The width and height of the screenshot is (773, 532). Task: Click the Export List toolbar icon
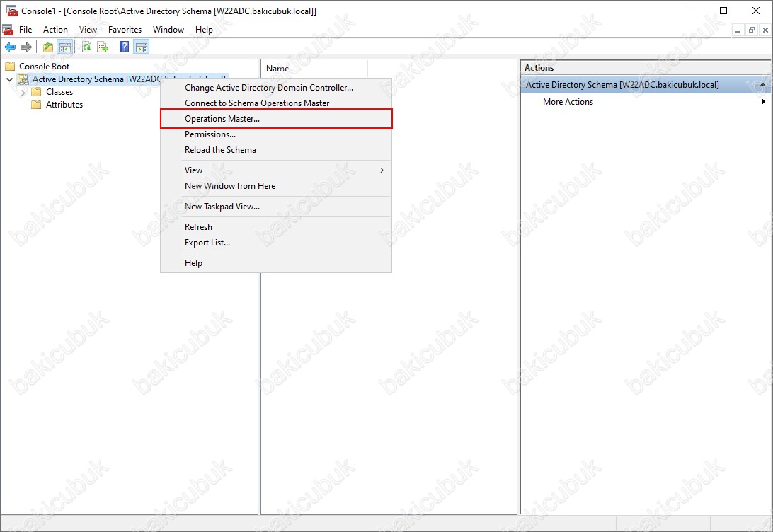[x=103, y=47]
